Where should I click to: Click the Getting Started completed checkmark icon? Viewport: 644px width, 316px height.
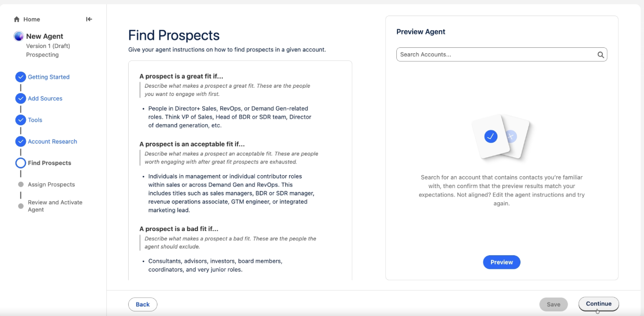click(20, 77)
